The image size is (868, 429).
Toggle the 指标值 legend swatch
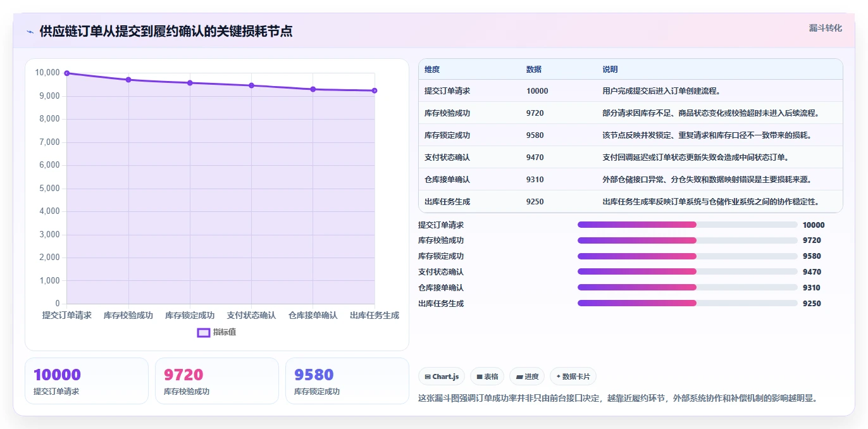[x=204, y=332]
